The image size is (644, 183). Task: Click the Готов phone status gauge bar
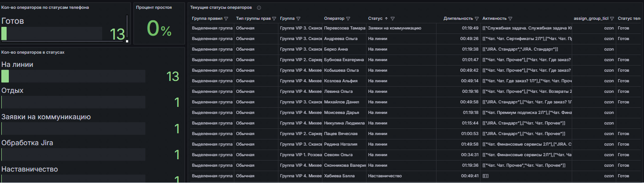point(4,34)
